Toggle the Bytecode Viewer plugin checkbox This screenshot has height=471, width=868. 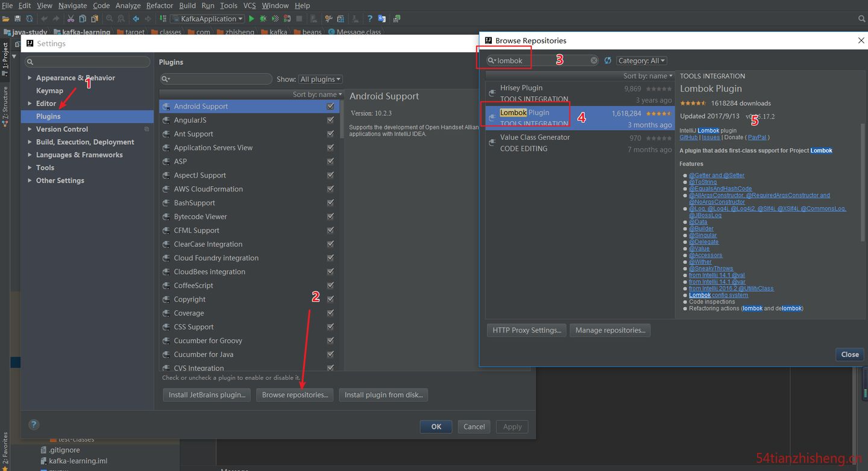330,216
